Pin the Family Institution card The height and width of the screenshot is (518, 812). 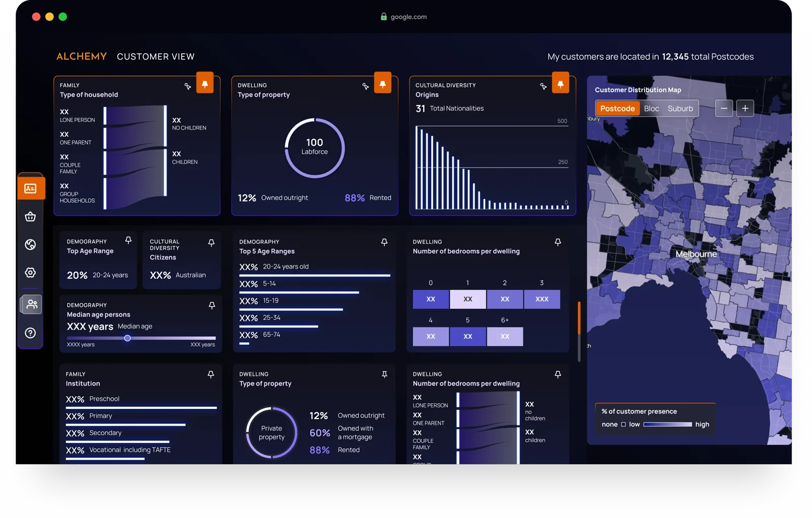point(211,374)
